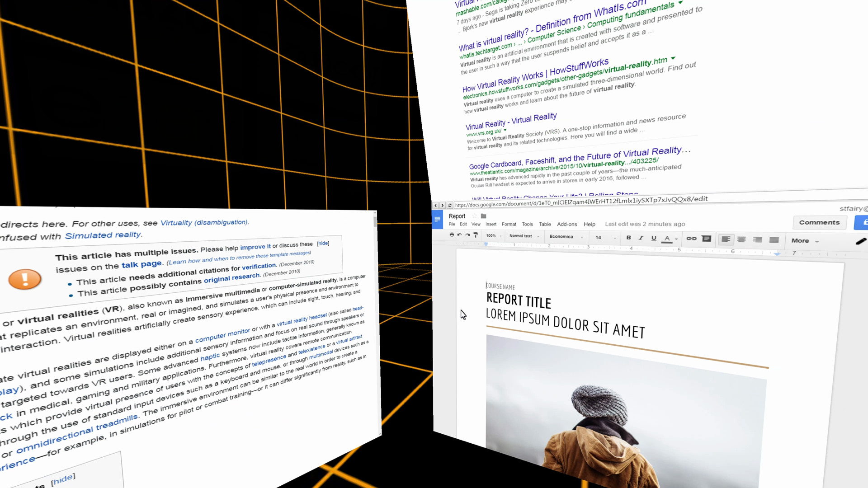Click the print icon in Docs toolbar
This screenshot has width=868, height=488.
pyautogui.click(x=452, y=235)
